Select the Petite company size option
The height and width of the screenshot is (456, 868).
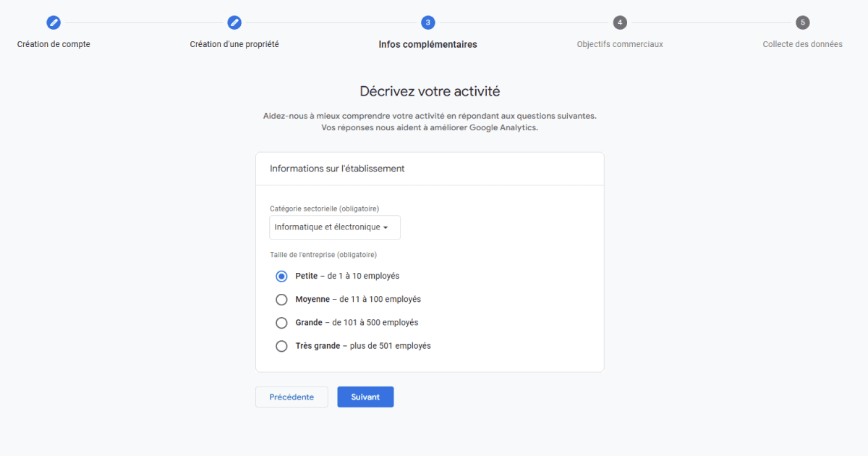click(x=281, y=276)
